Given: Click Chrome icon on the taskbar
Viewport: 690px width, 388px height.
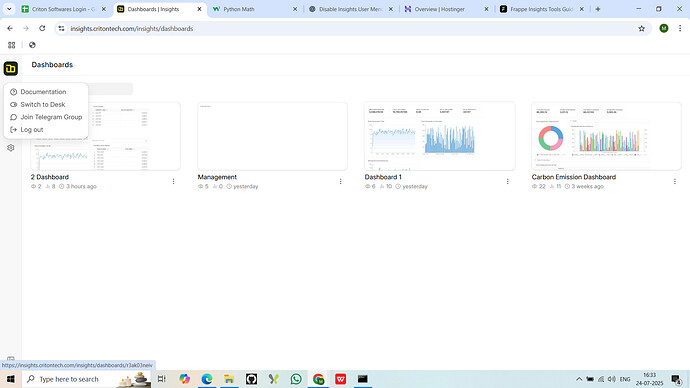Looking at the screenshot, I should (319, 379).
